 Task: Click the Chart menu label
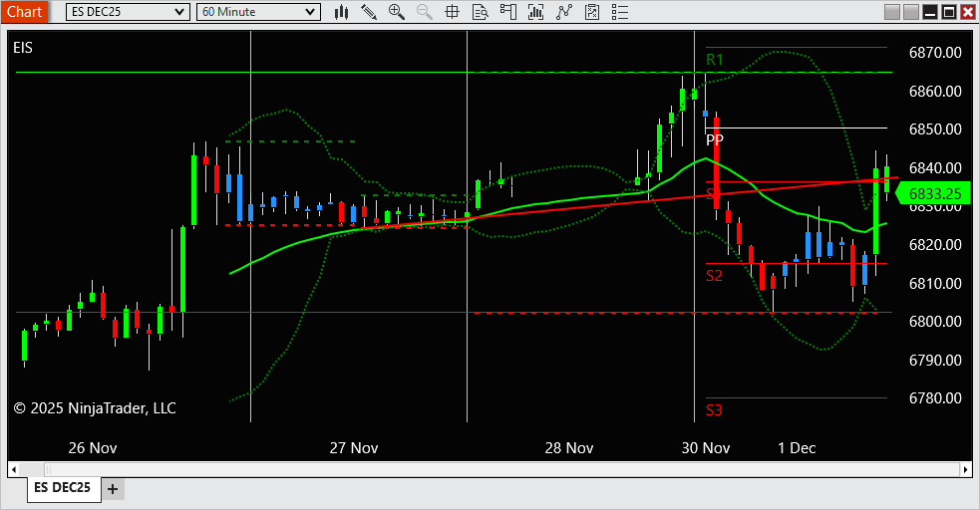tap(24, 12)
